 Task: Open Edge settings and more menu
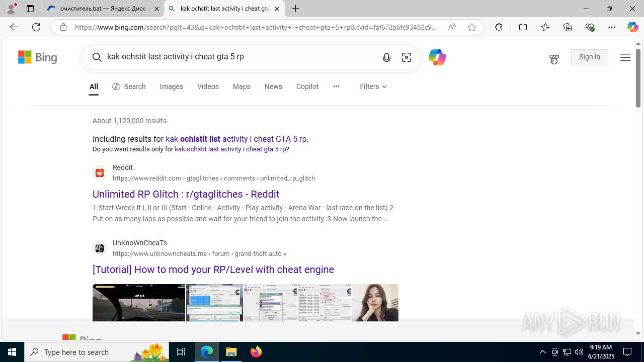point(612,27)
